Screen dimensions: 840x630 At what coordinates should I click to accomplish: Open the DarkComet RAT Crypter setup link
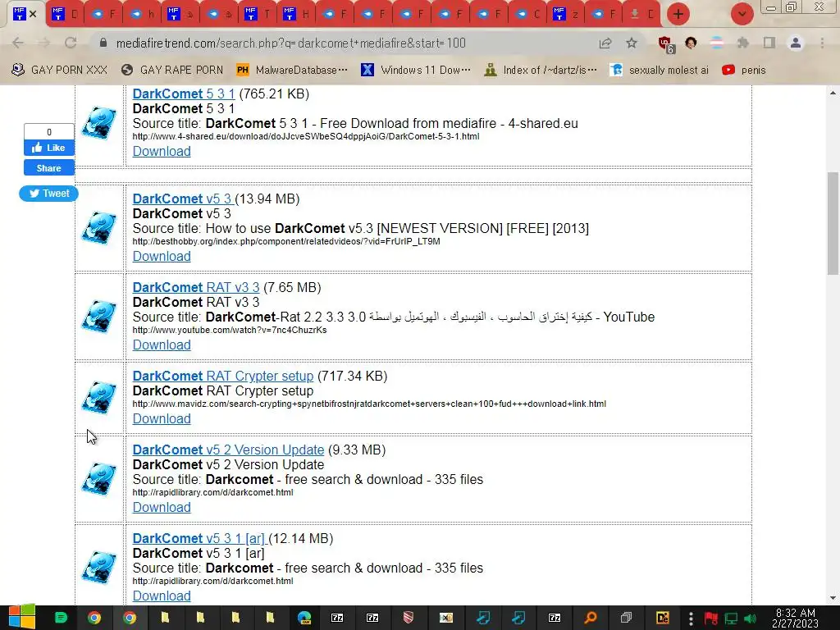click(x=223, y=376)
